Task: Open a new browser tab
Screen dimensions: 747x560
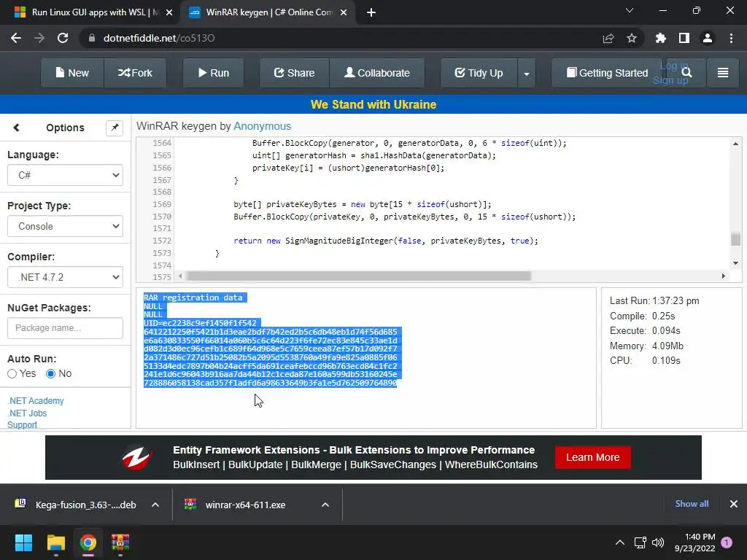Action: pos(371,12)
